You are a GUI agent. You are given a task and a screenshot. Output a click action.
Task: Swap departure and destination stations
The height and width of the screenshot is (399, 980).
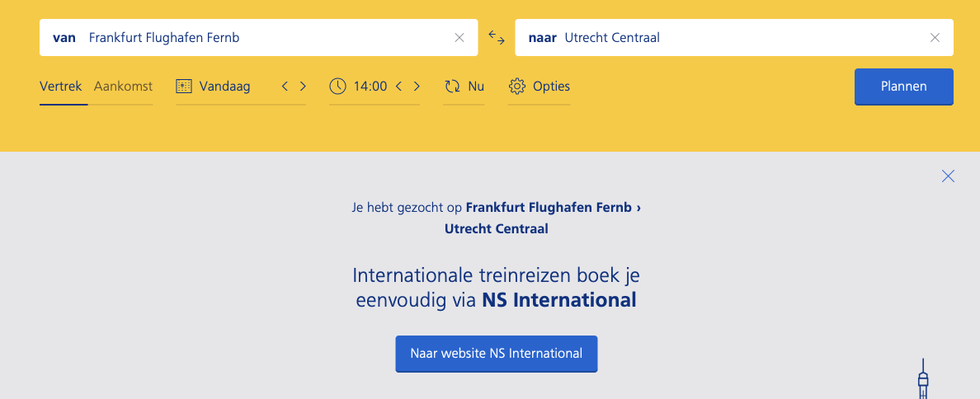[497, 37]
